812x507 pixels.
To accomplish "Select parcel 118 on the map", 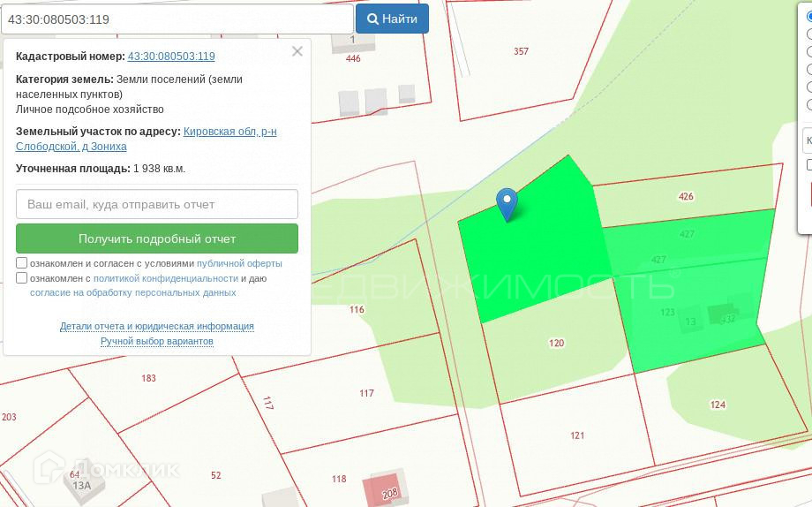I will pos(339,479).
